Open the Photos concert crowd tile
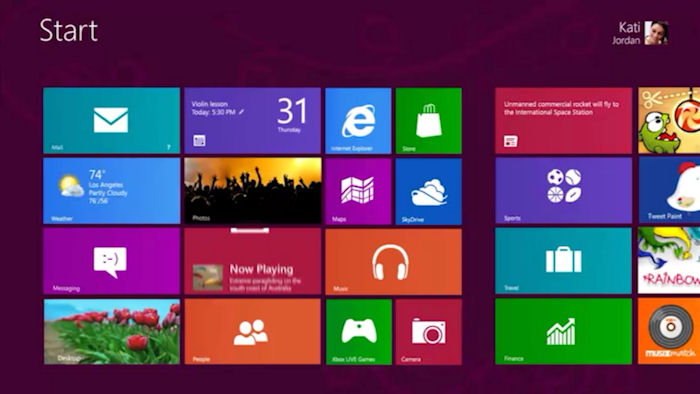The width and height of the screenshot is (700, 394). [252, 191]
